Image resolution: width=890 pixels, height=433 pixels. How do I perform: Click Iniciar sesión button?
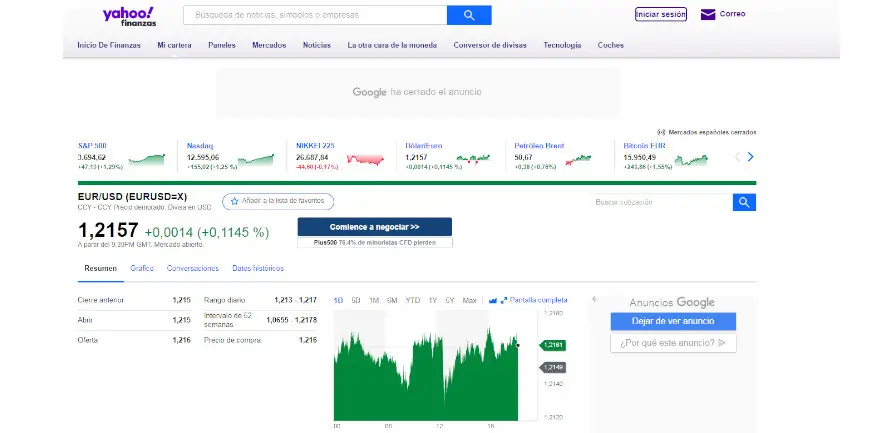click(x=661, y=14)
